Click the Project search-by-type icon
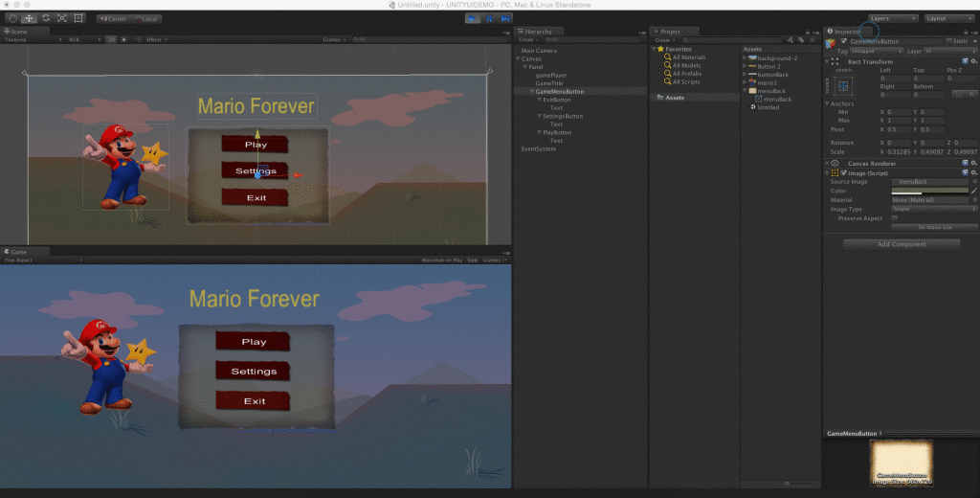The height and width of the screenshot is (498, 980). coord(791,40)
